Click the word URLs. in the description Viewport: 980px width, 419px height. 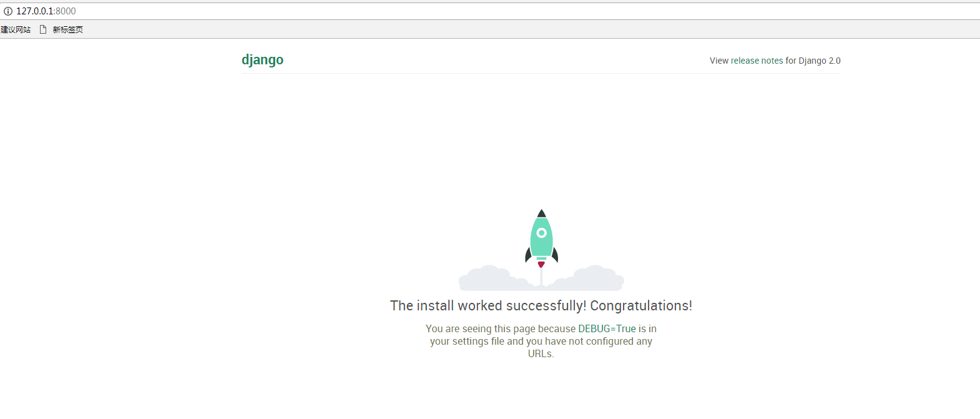coord(541,353)
